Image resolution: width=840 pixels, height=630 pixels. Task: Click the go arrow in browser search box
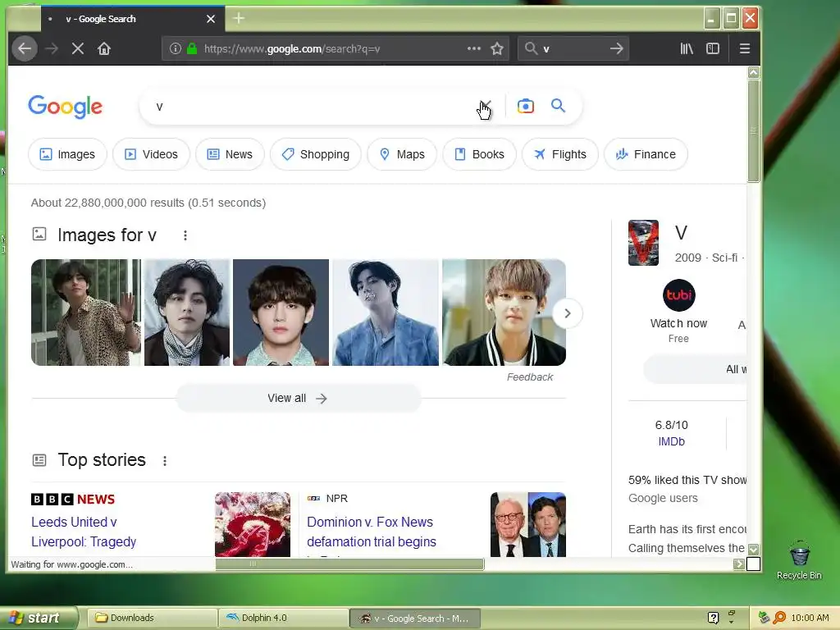[617, 48]
